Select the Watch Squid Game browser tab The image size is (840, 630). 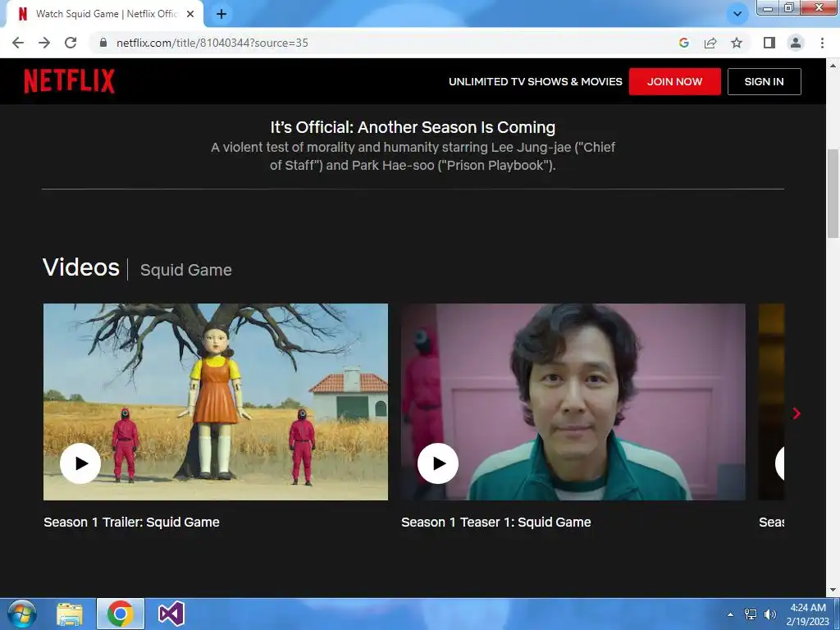104,14
